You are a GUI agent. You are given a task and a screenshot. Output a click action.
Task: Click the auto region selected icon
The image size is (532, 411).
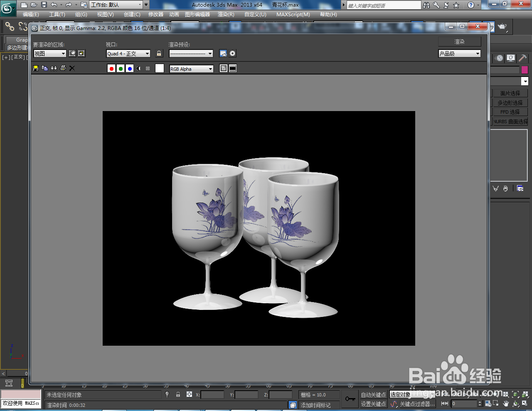(81, 53)
